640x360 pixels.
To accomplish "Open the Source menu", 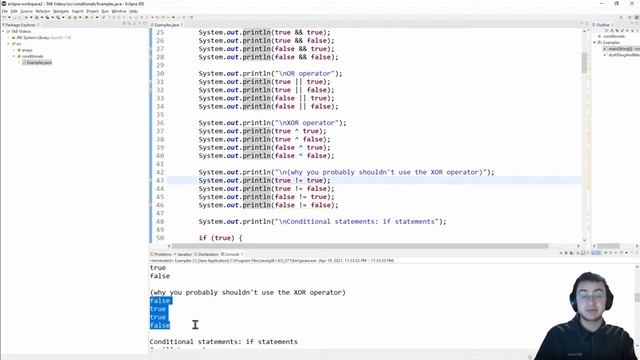I will pos(26,11).
